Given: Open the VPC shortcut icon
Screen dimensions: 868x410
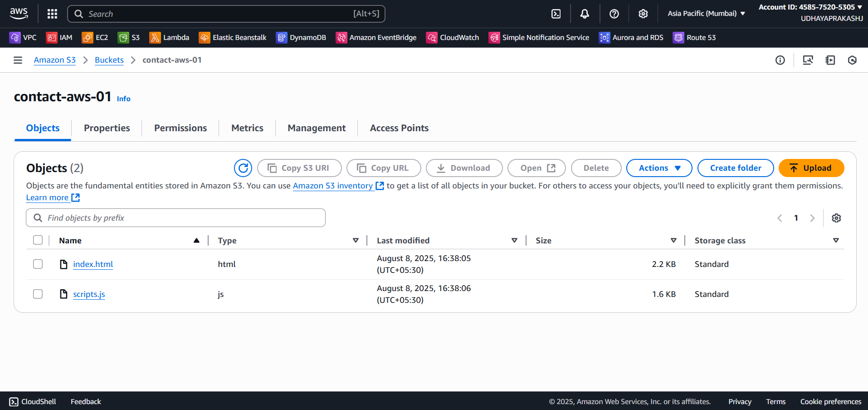Looking at the screenshot, I should (x=15, y=38).
